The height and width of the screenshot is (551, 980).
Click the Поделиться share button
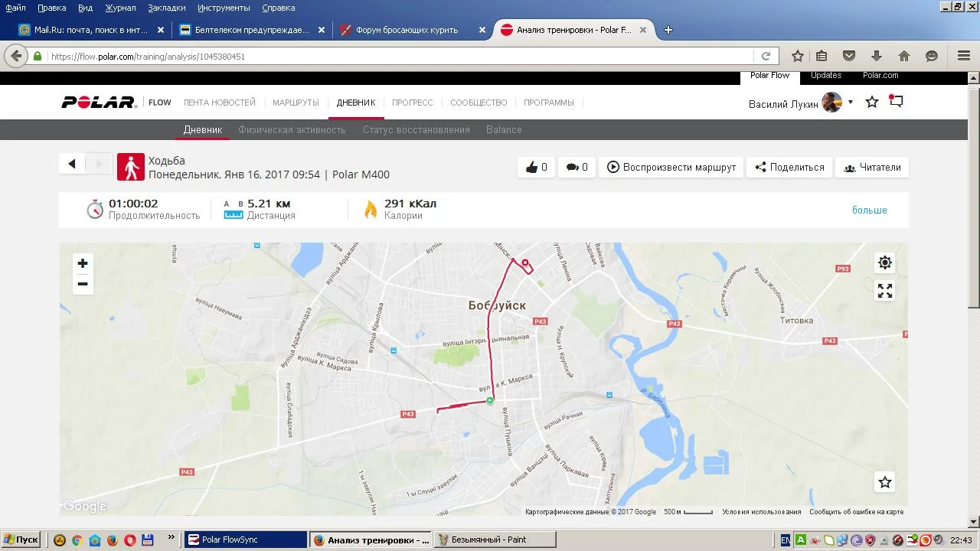[x=789, y=167]
